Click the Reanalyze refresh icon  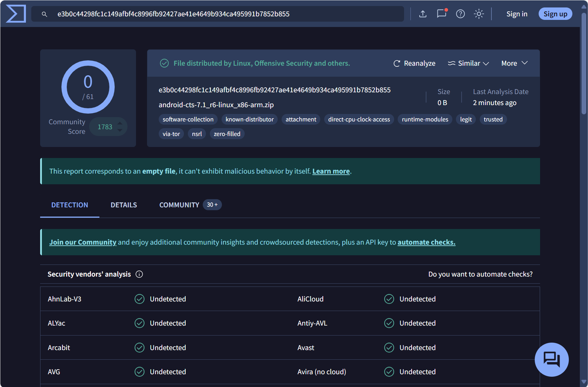(397, 63)
